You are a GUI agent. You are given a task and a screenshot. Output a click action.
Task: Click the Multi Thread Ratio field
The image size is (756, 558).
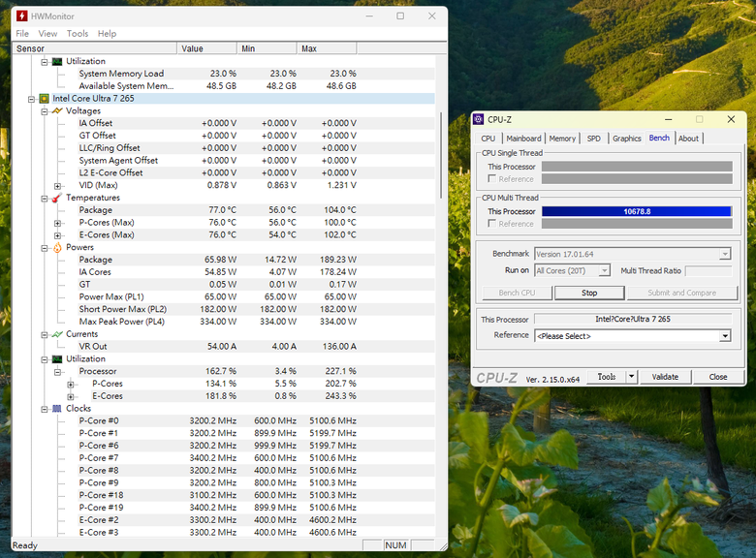coord(708,271)
